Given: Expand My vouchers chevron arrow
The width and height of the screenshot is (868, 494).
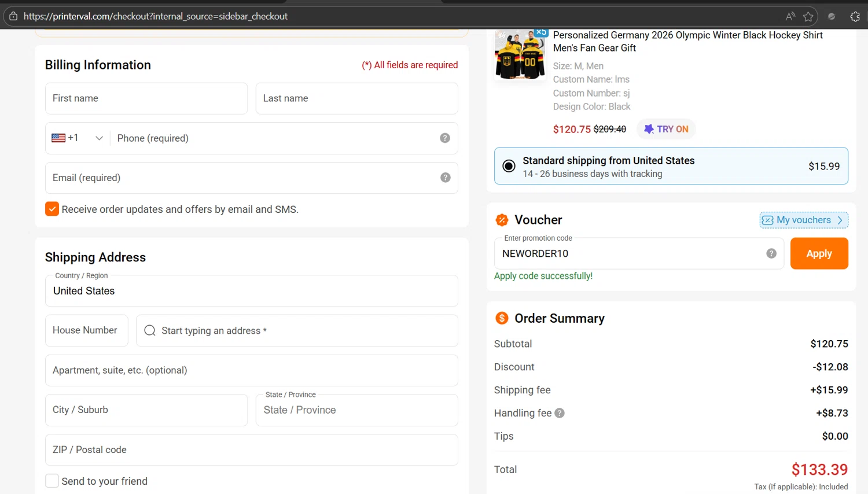Looking at the screenshot, I should tap(840, 220).
